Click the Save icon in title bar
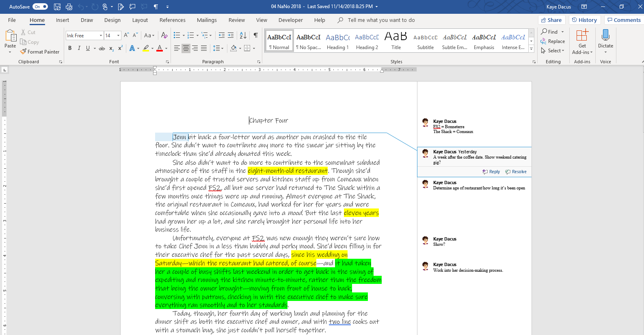 pyautogui.click(x=57, y=6)
